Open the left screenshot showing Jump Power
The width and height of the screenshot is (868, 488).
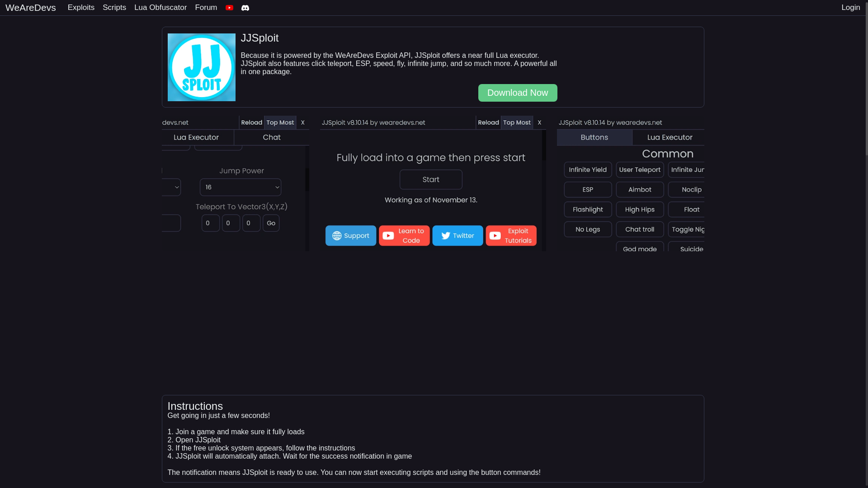(236, 183)
